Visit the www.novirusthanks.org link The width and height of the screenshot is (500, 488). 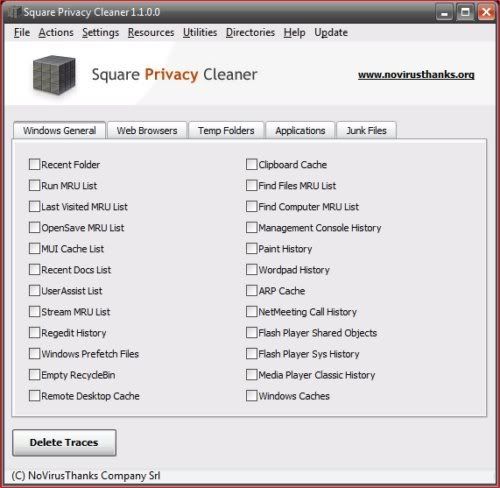click(x=416, y=75)
